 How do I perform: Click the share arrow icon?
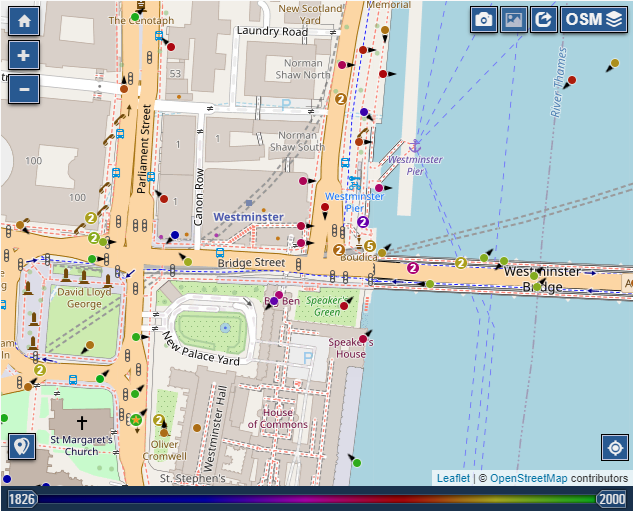[544, 20]
